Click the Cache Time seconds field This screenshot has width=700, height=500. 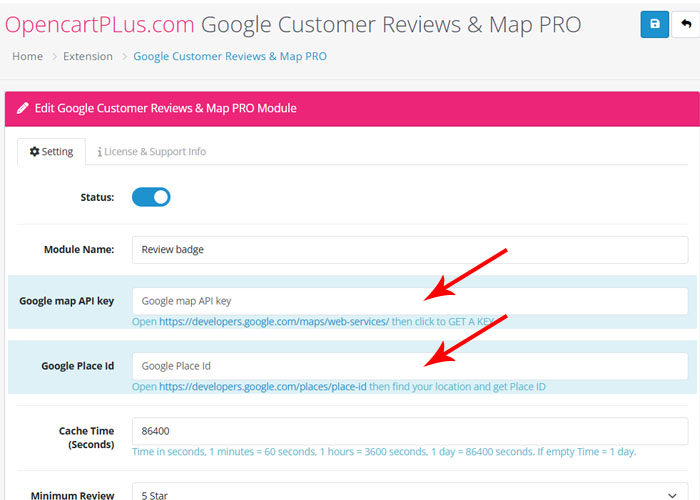point(410,431)
